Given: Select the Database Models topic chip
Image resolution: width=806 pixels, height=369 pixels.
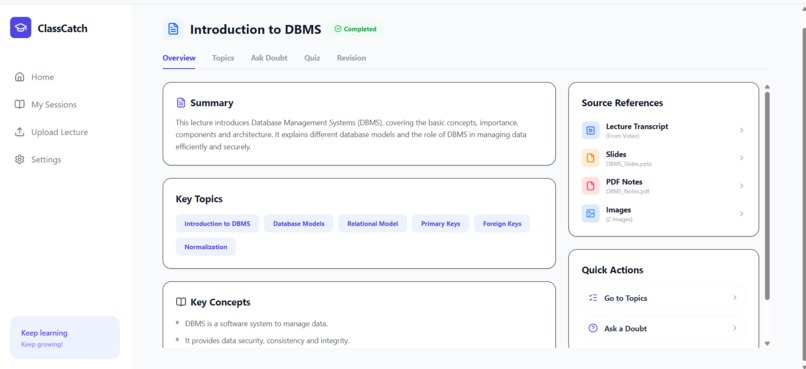Looking at the screenshot, I should 299,224.
